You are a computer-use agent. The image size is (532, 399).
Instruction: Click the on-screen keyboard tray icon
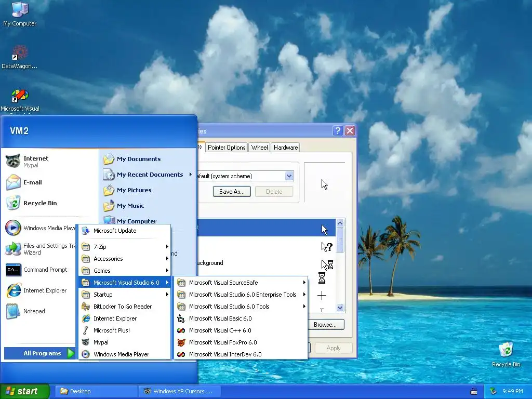tap(474, 392)
